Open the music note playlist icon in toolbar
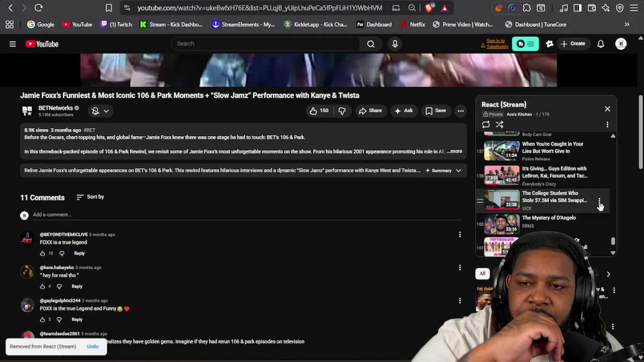The image size is (644, 362). click(x=564, y=8)
